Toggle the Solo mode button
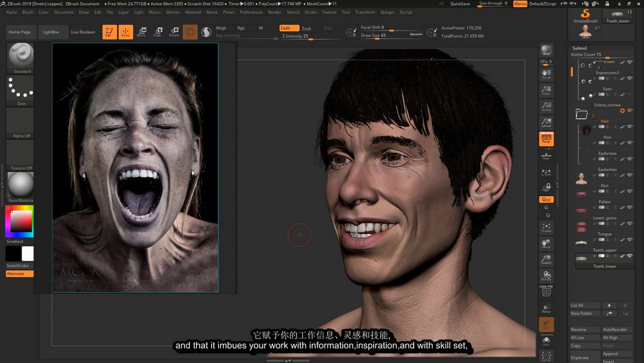The width and height of the screenshot is (644, 363). pos(546,341)
